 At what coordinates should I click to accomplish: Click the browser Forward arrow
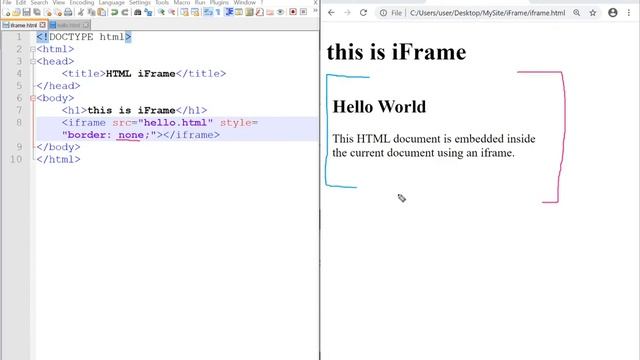pyautogui.click(x=347, y=13)
